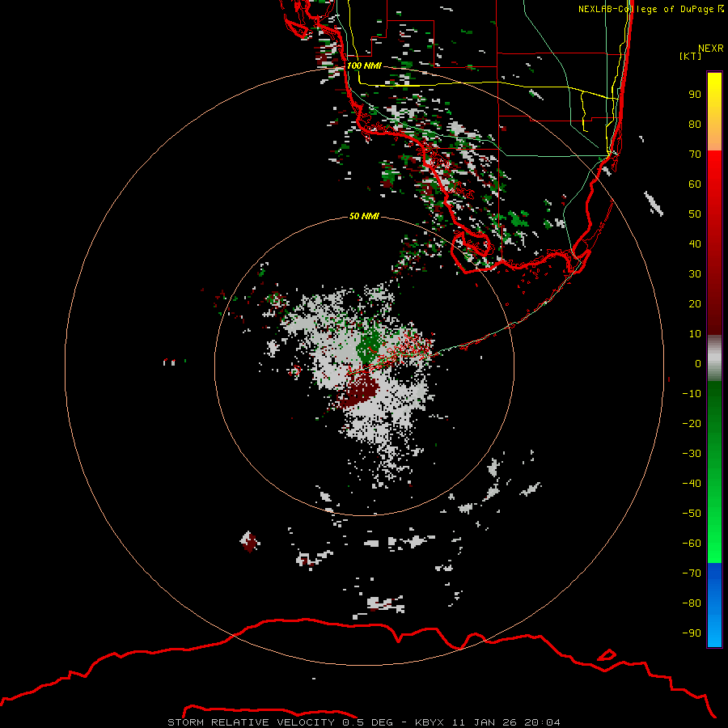Click the -50 value on velocity scale
Image resolution: width=728 pixels, height=728 pixels.
click(x=692, y=514)
